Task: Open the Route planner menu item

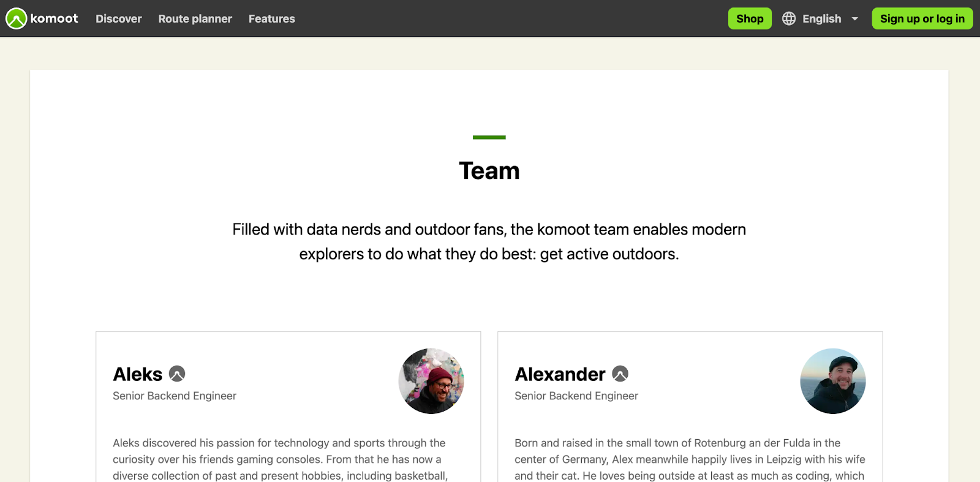Action: click(195, 19)
